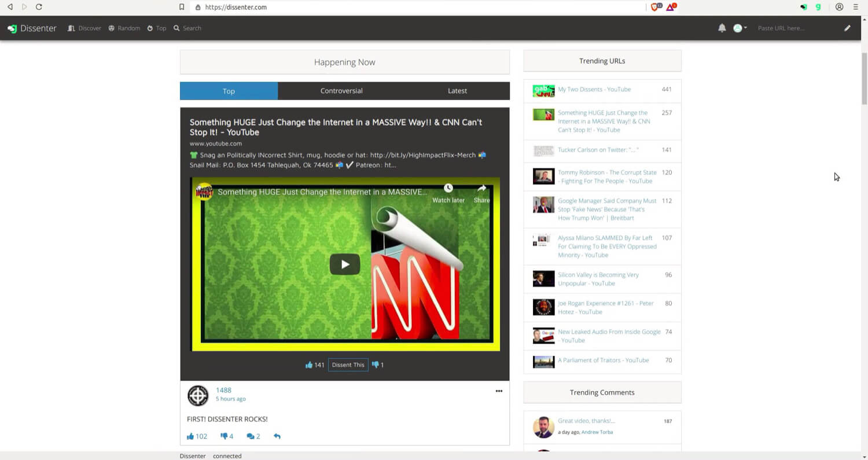The width and height of the screenshot is (868, 460).
Task: Open Silicon Valley is Becoming Very Unpopular
Action: (x=598, y=279)
